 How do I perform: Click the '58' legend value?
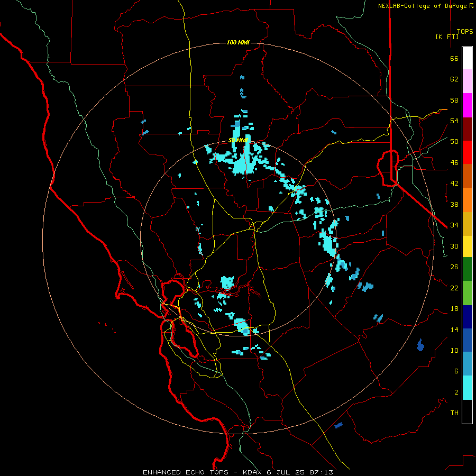pos(454,100)
